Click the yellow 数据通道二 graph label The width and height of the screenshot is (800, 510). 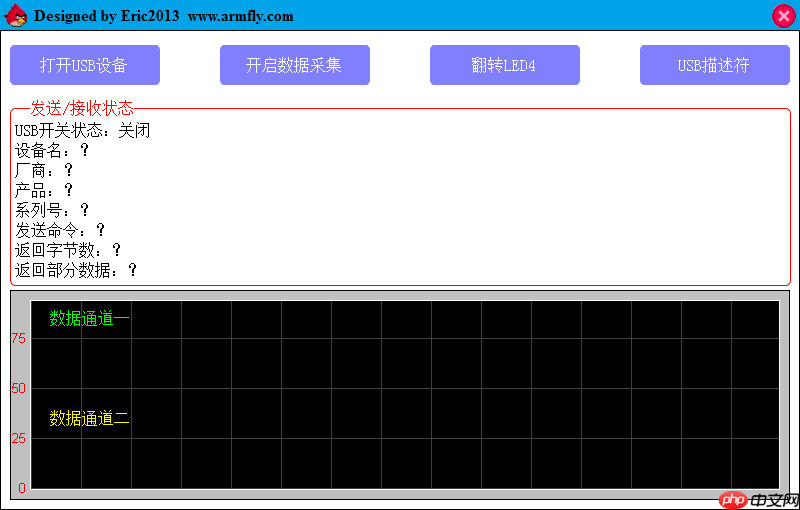89,418
